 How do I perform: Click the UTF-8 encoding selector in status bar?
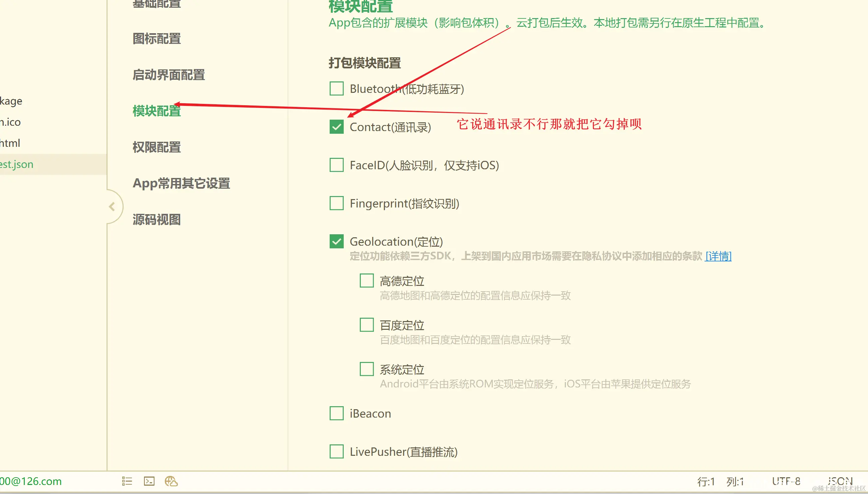786,481
